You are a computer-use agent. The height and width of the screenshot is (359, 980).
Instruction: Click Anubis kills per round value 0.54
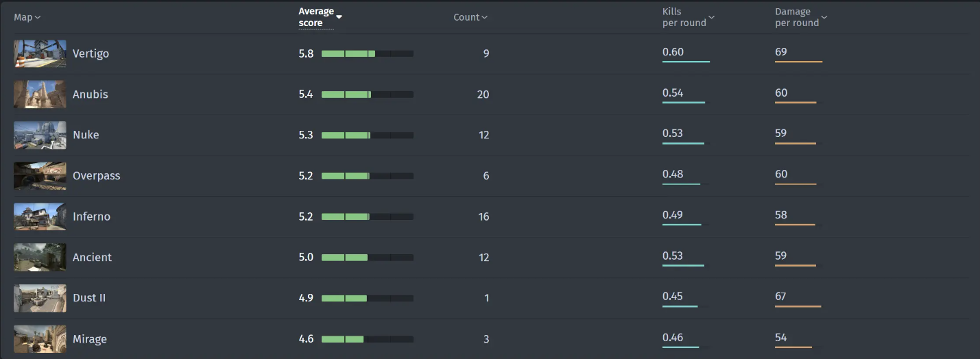[673, 92]
